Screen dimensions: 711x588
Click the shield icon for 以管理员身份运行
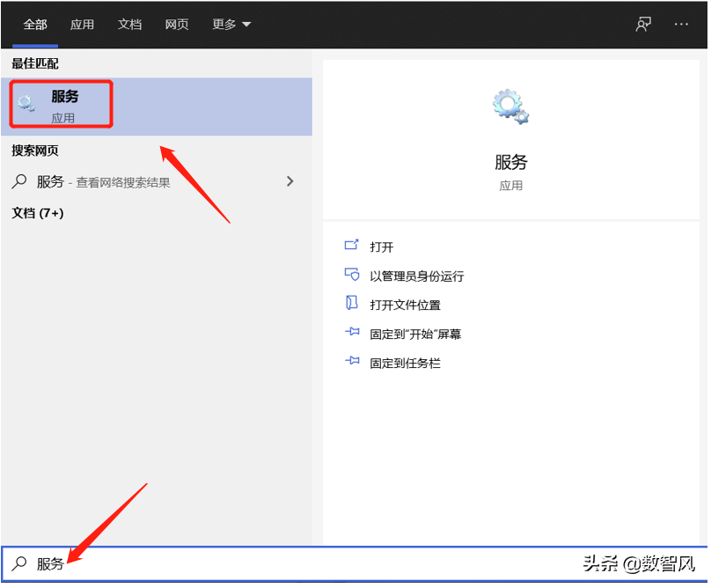coord(352,276)
